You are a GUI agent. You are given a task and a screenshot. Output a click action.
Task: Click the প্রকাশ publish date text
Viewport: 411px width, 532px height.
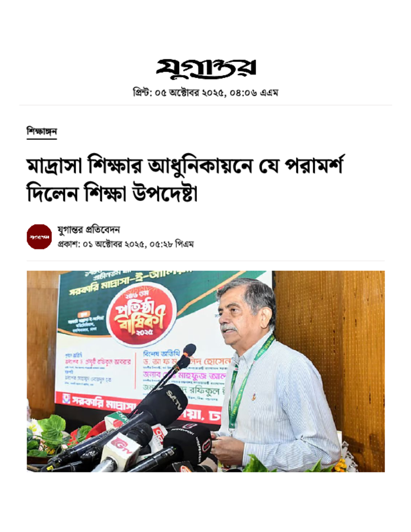126,244
